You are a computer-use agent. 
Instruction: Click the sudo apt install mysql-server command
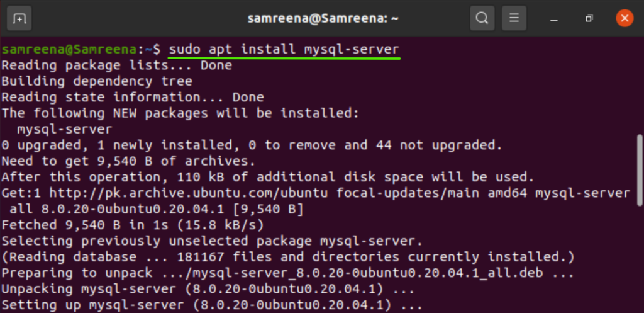coord(284,49)
